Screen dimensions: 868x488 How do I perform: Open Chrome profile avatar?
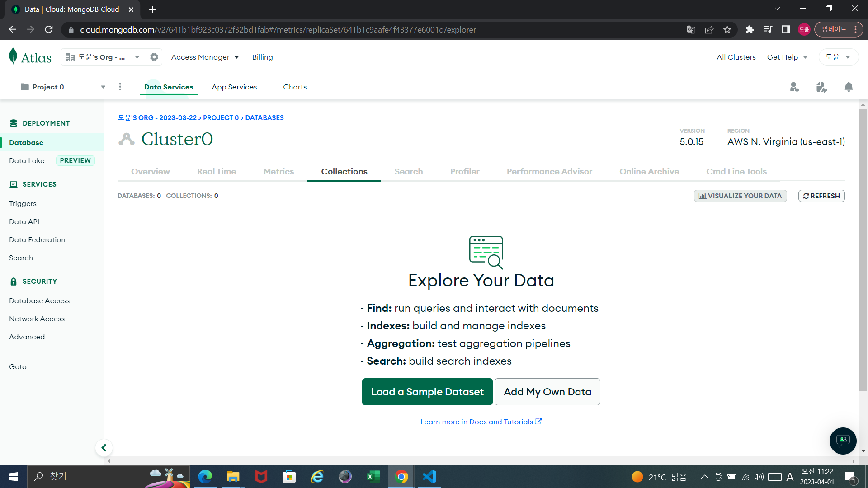tap(804, 30)
